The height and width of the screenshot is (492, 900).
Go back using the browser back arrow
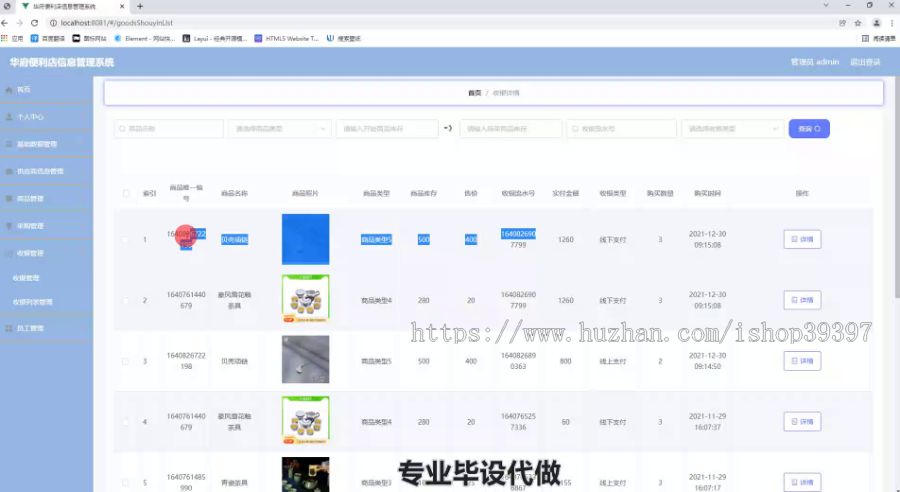tap(5, 23)
